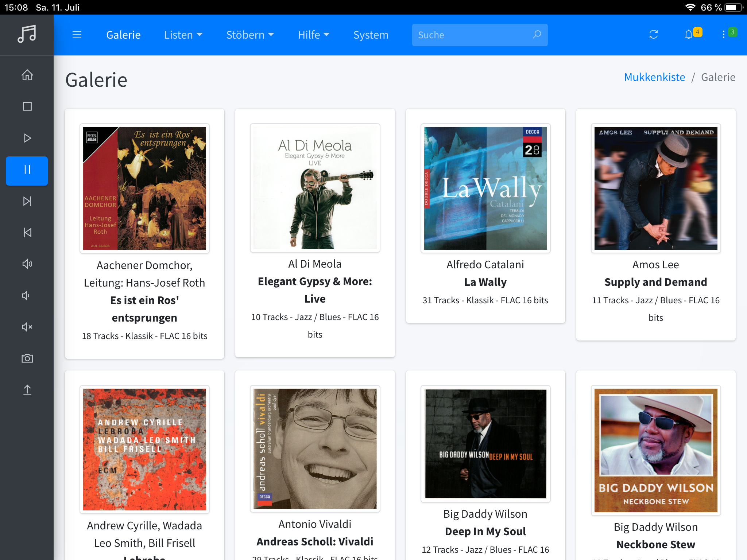The width and height of the screenshot is (747, 560).
Task: Click the music note logo icon
Action: (x=27, y=34)
